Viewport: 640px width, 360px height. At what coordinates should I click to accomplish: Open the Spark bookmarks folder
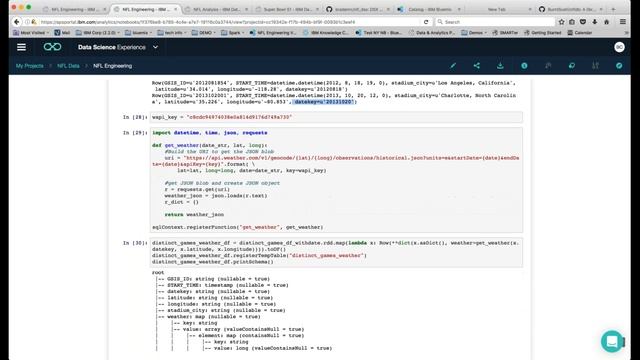pos(234,33)
